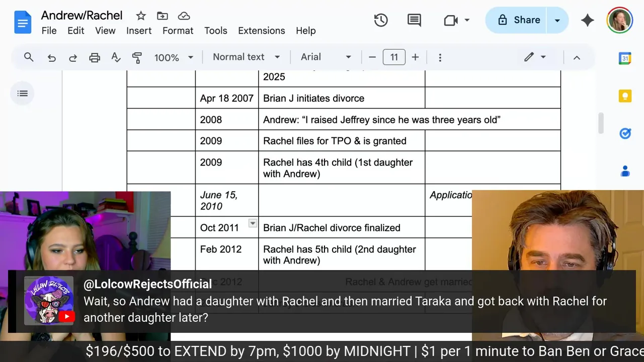
Task: Click the Move to folder icon
Action: click(163, 16)
